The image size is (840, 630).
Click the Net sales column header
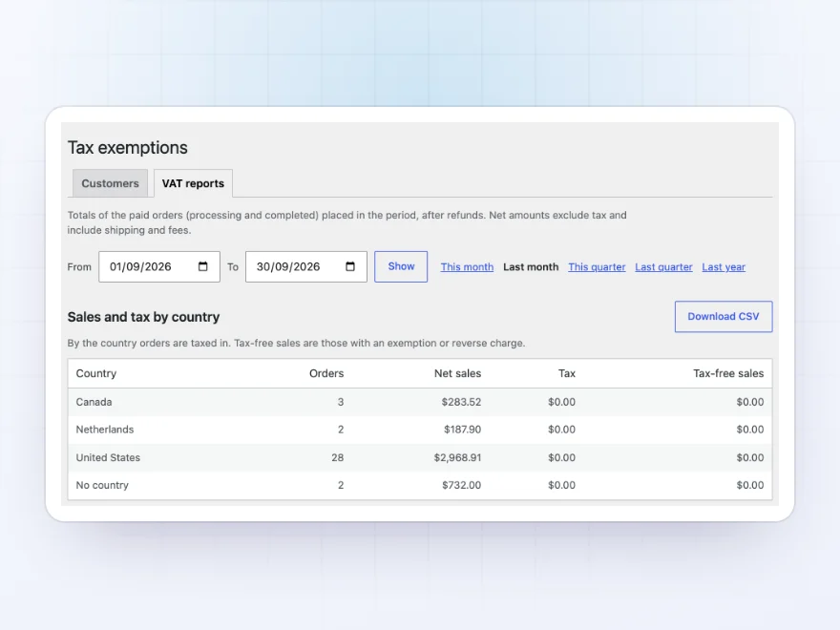click(x=457, y=373)
